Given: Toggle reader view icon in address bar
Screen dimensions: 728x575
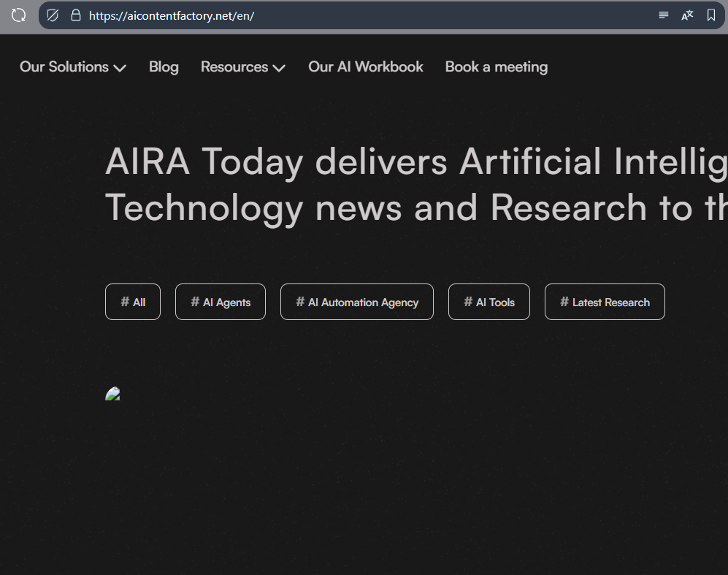Looking at the screenshot, I should point(664,15).
